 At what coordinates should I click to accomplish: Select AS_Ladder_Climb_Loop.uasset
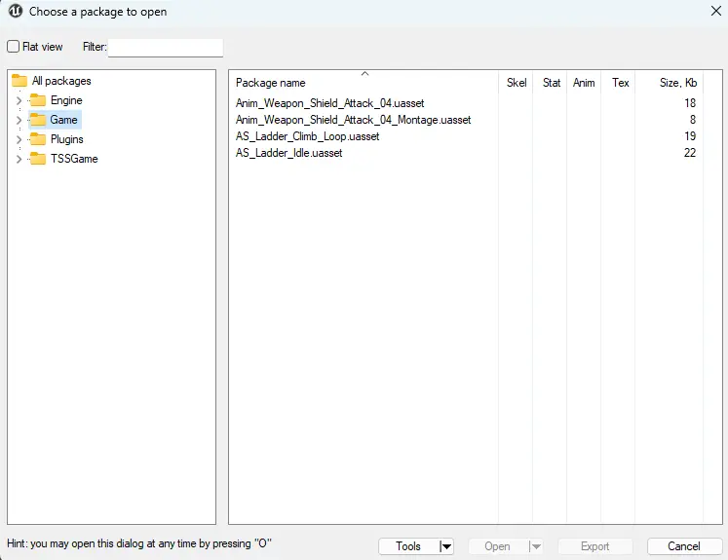307,136
